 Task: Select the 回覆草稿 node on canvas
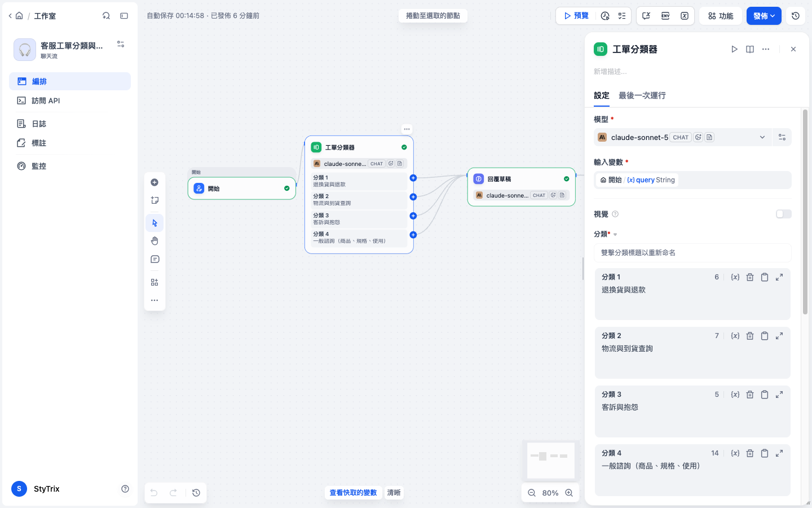point(522,187)
